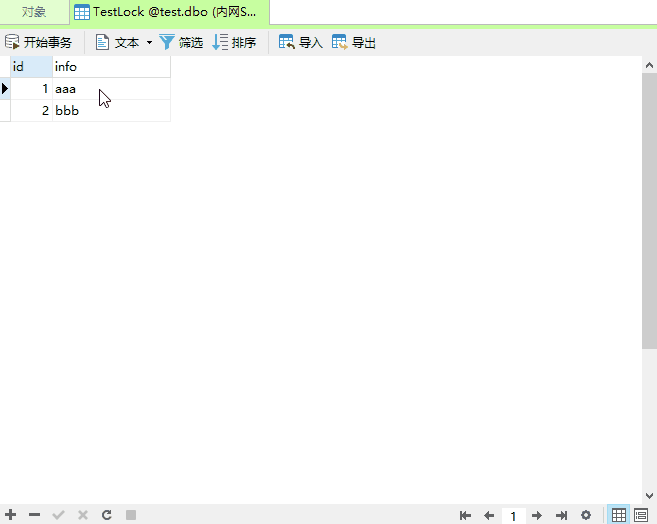Viewport: 657px width, 524px height.
Task: Expand the 文本 dropdown arrow
Action: (x=149, y=42)
